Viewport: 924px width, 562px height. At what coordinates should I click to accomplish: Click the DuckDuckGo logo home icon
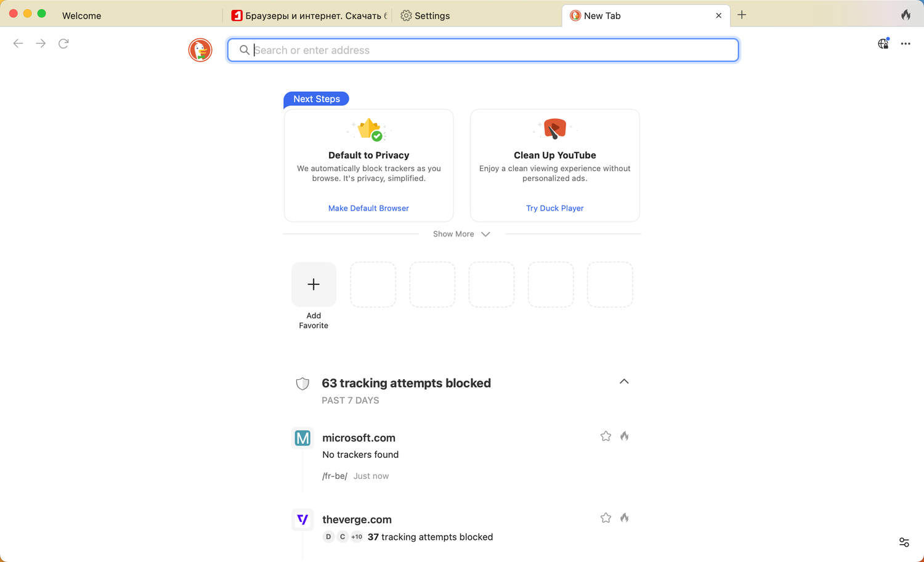tap(200, 50)
